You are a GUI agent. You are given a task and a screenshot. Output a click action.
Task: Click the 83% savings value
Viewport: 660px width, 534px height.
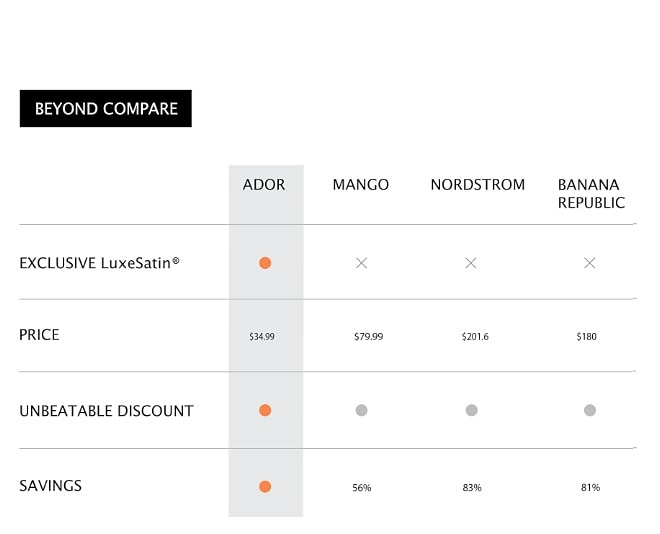pyautogui.click(x=472, y=488)
